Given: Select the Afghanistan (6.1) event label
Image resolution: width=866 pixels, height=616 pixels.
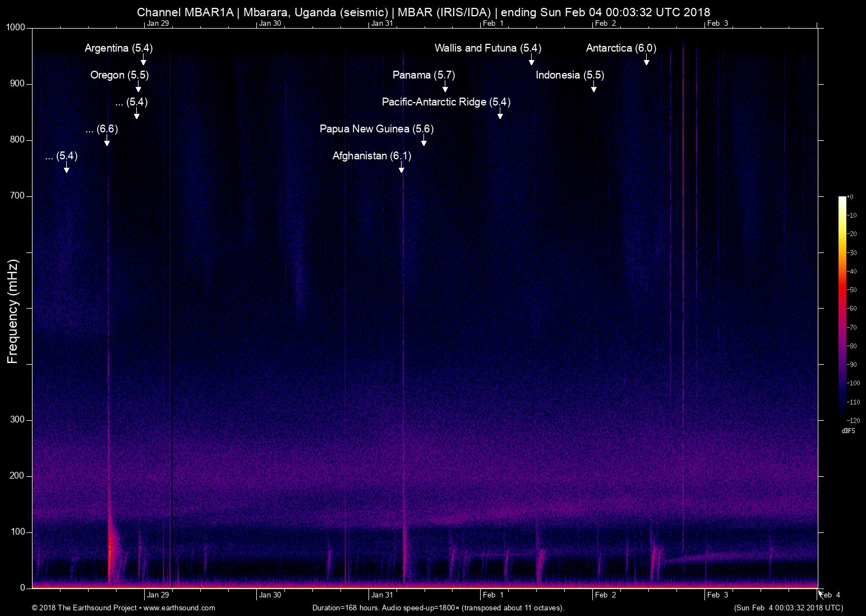Looking at the screenshot, I should [371, 156].
